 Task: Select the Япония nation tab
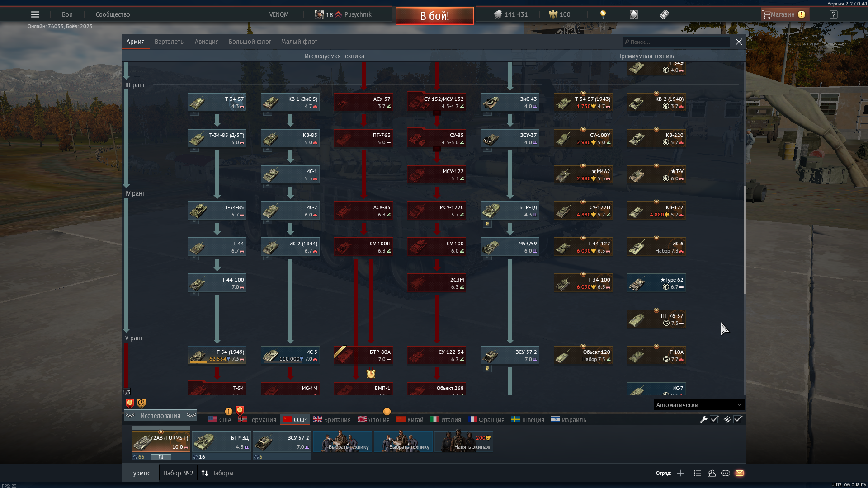tap(373, 420)
